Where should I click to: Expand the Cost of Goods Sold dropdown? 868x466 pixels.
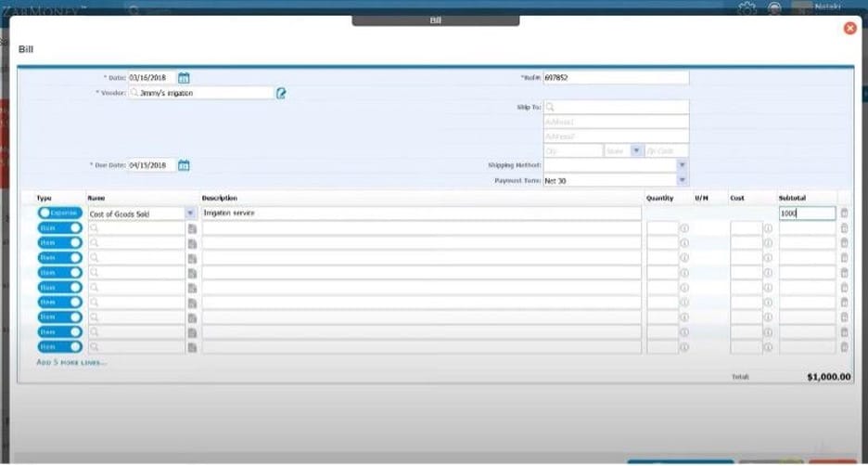pyautogui.click(x=189, y=214)
